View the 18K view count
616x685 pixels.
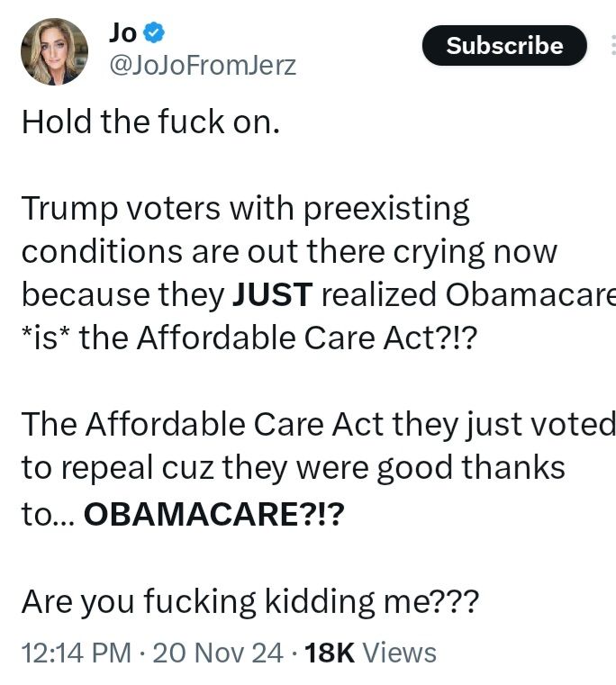click(x=330, y=653)
